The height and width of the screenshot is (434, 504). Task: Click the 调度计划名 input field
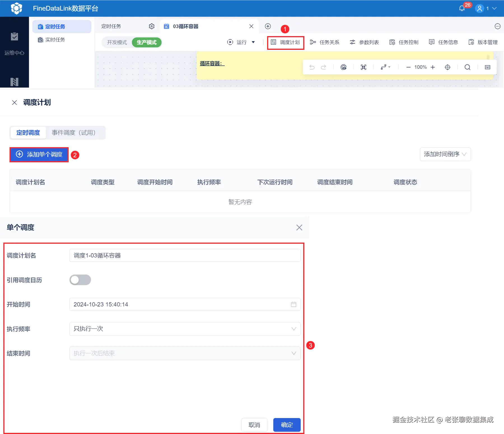pos(185,255)
